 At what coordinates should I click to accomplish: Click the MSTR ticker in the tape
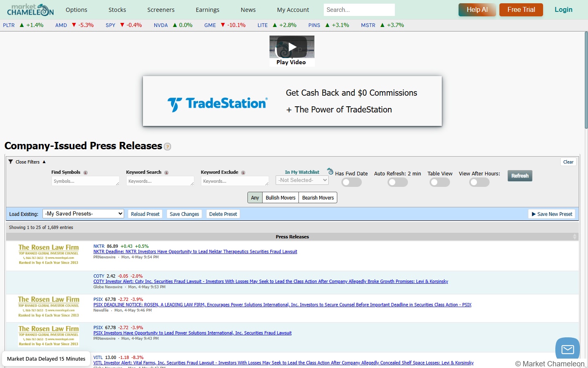[368, 25]
